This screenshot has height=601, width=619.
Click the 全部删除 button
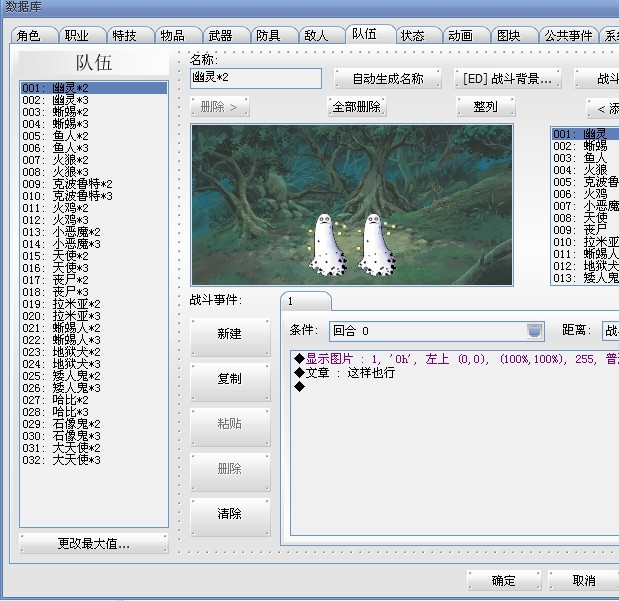coord(356,107)
